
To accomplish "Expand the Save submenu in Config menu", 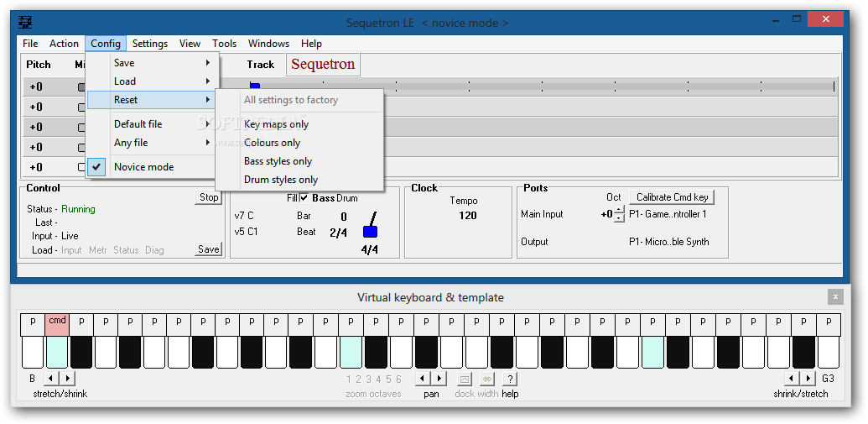I will [149, 63].
